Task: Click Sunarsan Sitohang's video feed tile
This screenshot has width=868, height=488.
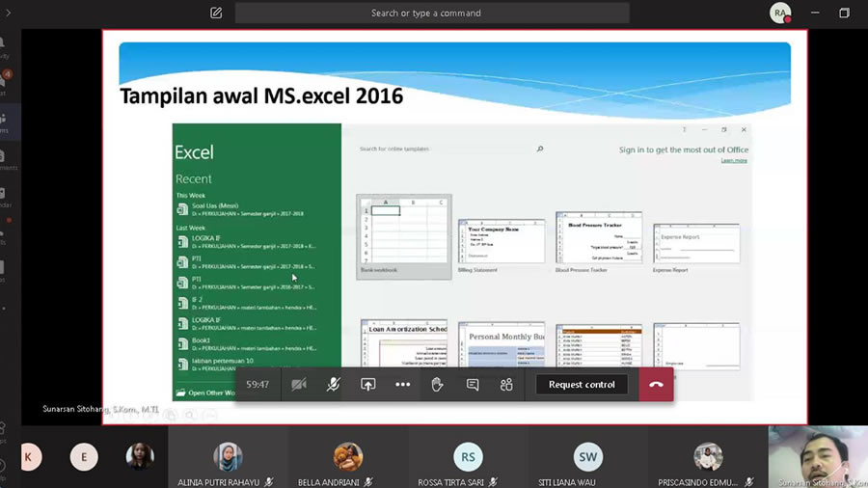Action: pos(818,457)
